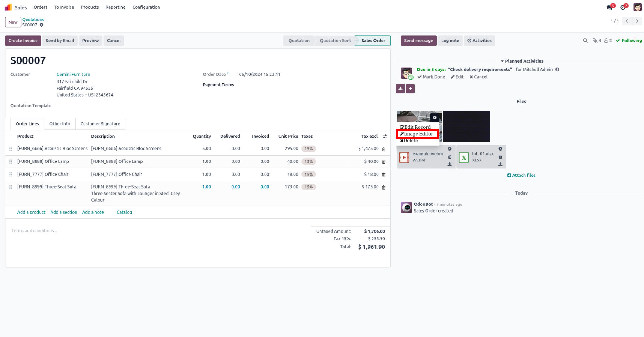Open the dark image thumbnail attachment
644x337 pixels.
pyautogui.click(x=466, y=126)
